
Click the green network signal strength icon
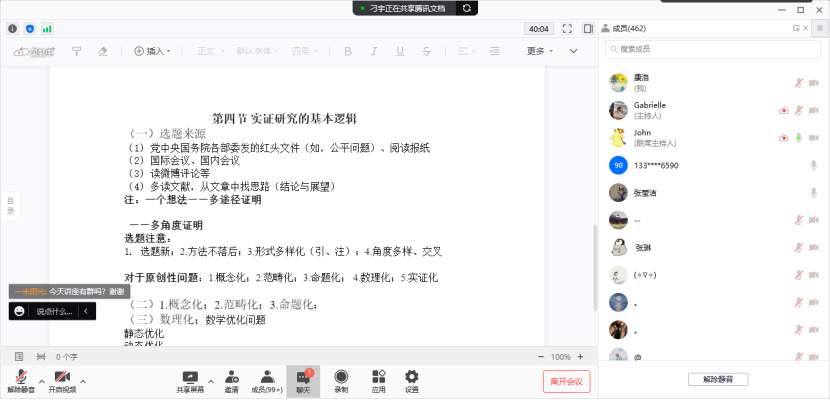coord(47,29)
